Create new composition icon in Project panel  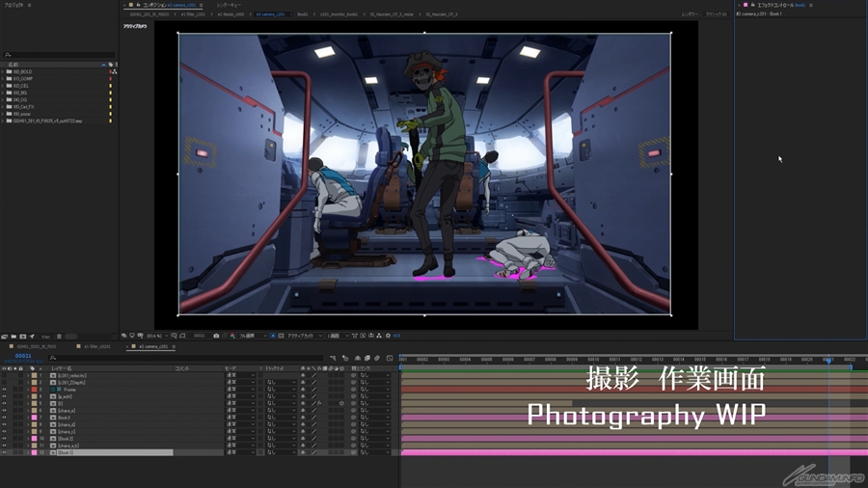click(23, 337)
